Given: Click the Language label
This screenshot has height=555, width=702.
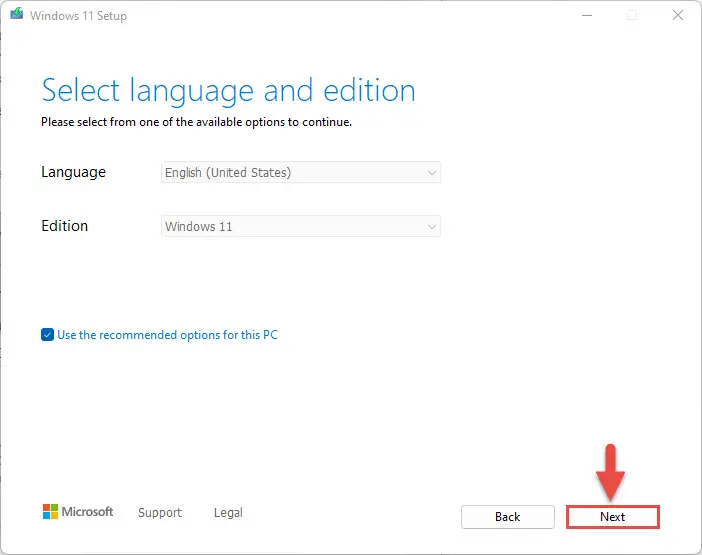Looking at the screenshot, I should 73,172.
